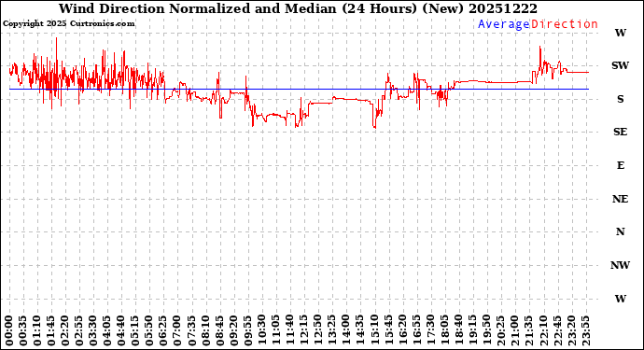Click the 01:45 time label

(51, 331)
